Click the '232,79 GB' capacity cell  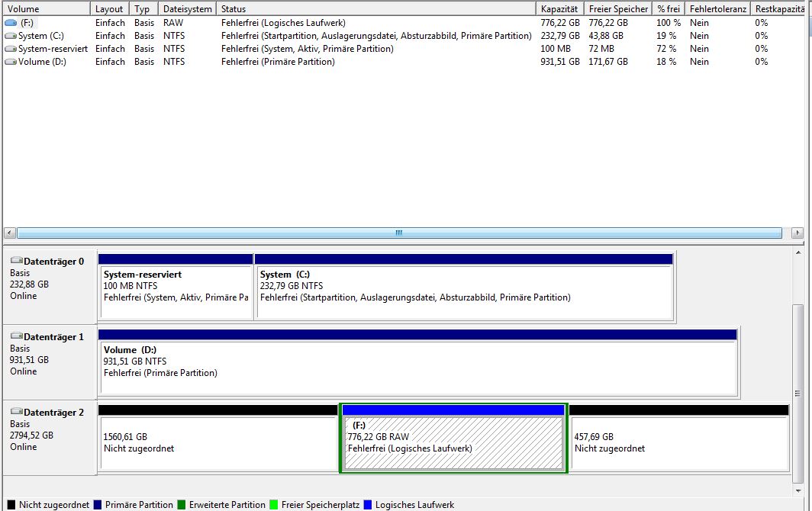click(x=560, y=36)
